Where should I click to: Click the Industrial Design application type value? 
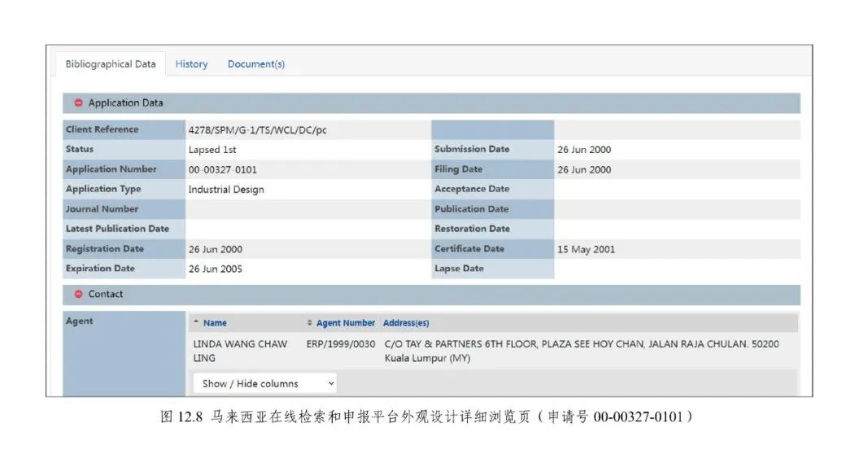pos(226,190)
